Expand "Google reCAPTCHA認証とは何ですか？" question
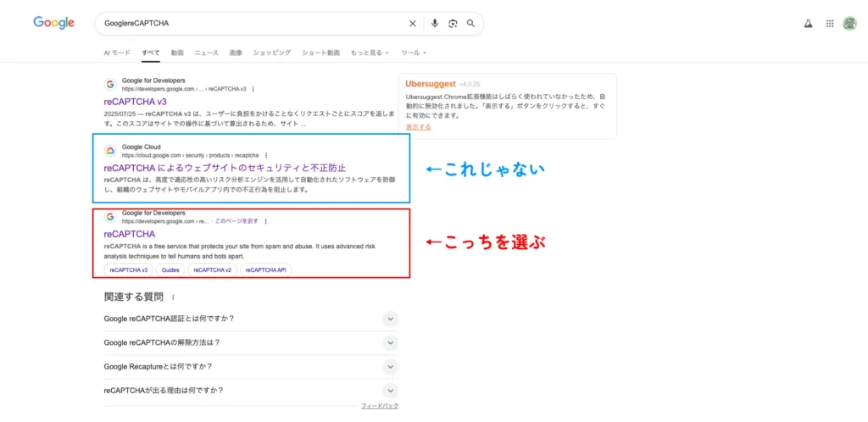Screen dimensions: 868x422 (390, 319)
